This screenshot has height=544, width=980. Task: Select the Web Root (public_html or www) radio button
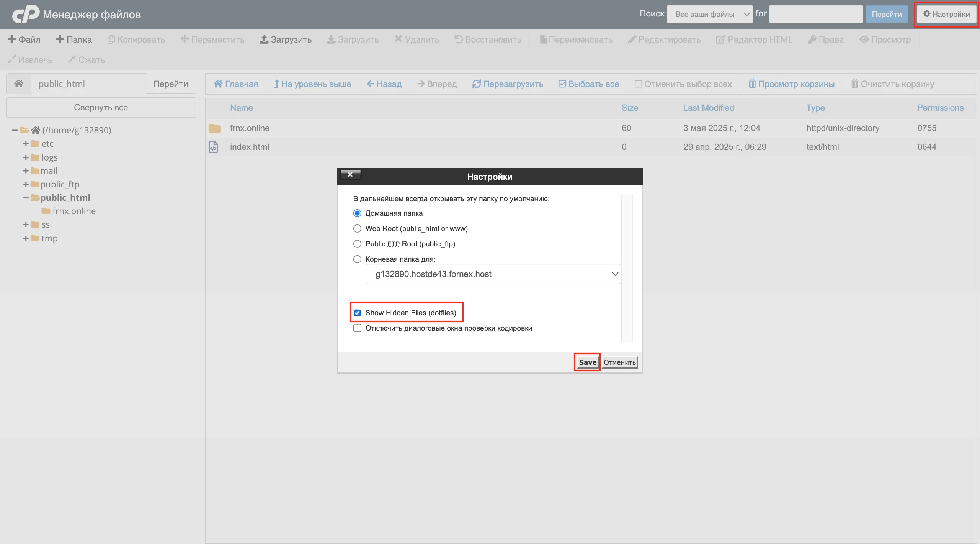tap(357, 229)
